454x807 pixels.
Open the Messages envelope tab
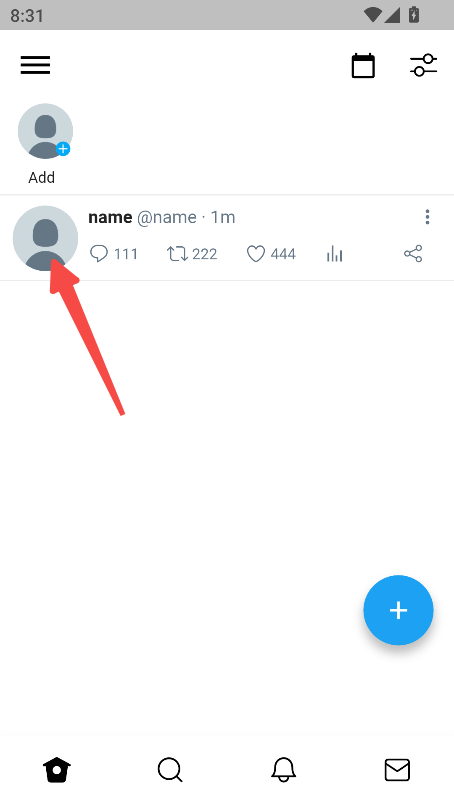[x=397, y=770]
